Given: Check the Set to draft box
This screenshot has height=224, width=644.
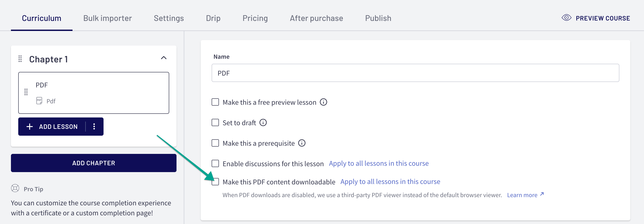Looking at the screenshot, I should tap(215, 122).
